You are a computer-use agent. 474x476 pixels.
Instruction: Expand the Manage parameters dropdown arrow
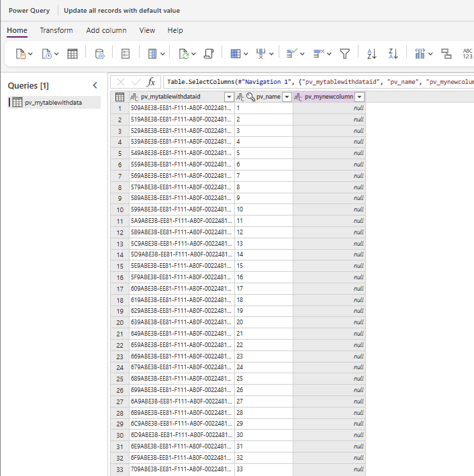click(x=162, y=54)
